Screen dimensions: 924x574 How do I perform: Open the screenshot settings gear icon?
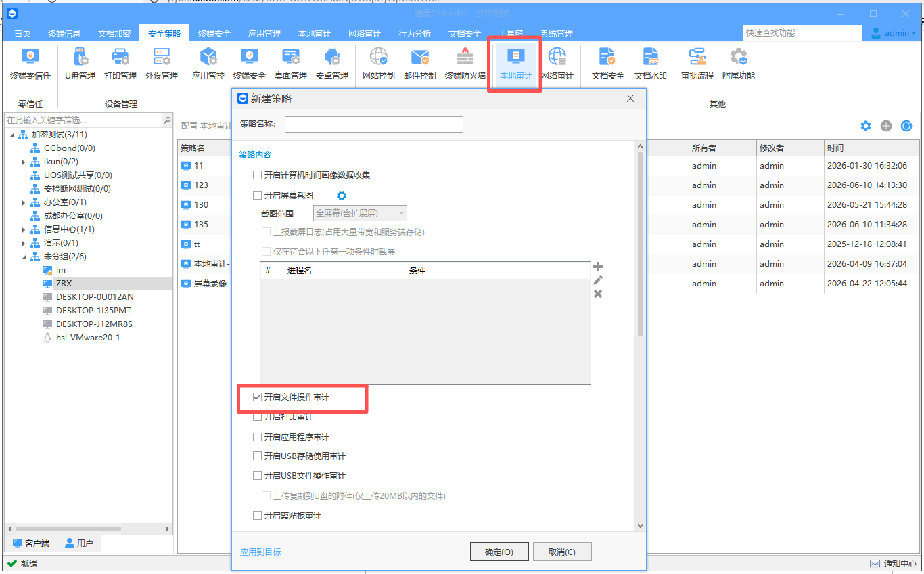(x=342, y=196)
